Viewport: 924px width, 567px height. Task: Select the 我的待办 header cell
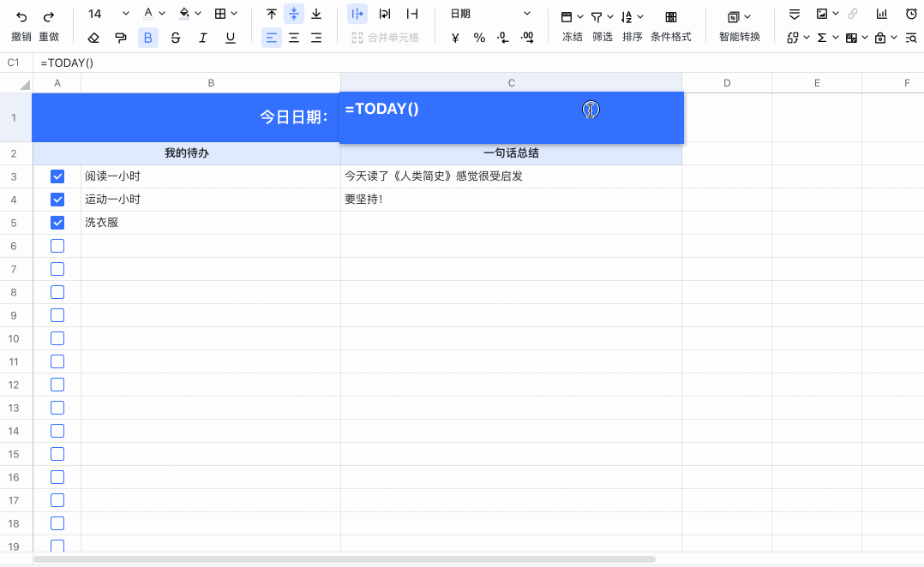click(x=186, y=153)
